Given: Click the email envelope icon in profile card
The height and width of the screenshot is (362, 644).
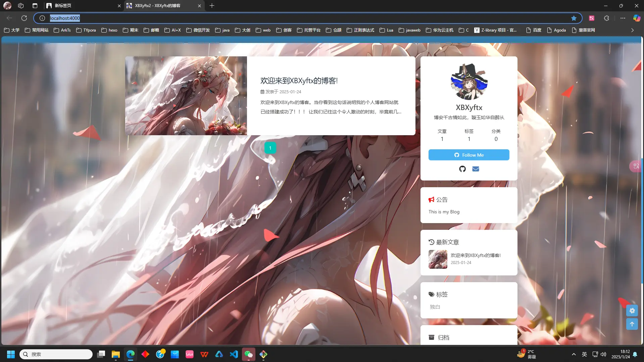Looking at the screenshot, I should [x=476, y=169].
